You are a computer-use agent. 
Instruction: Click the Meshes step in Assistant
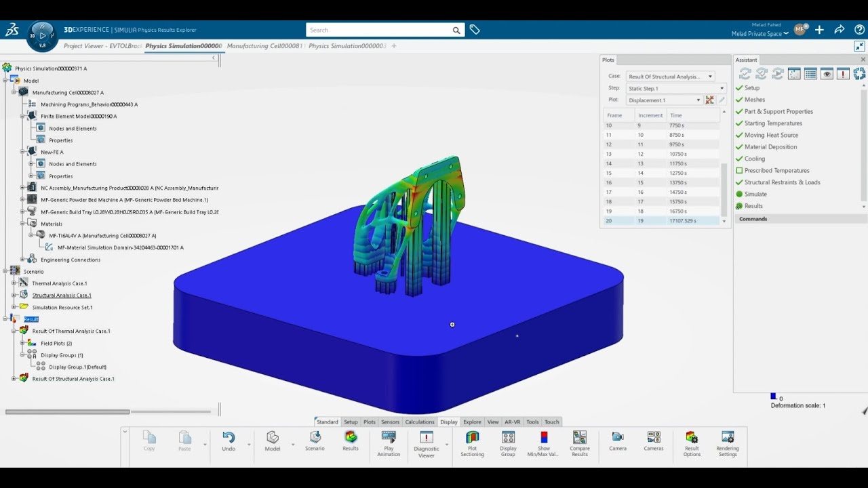tap(755, 100)
